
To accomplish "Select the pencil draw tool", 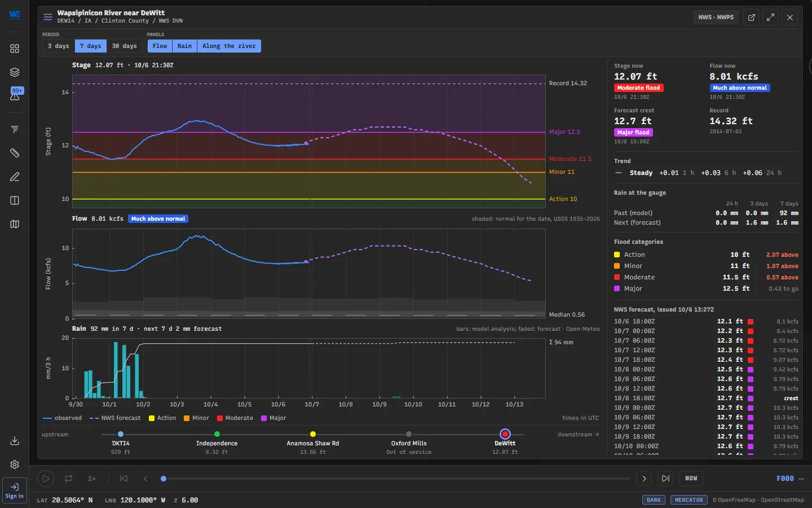I will pyautogui.click(x=15, y=177).
